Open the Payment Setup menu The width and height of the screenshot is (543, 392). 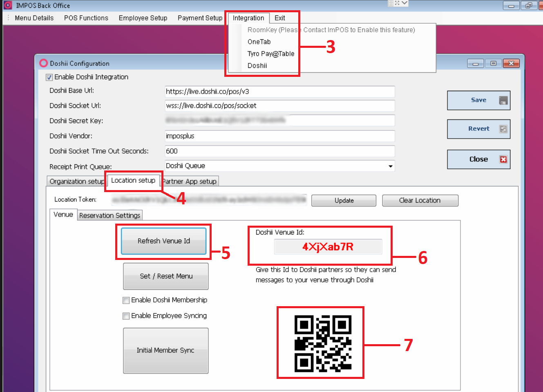point(200,18)
